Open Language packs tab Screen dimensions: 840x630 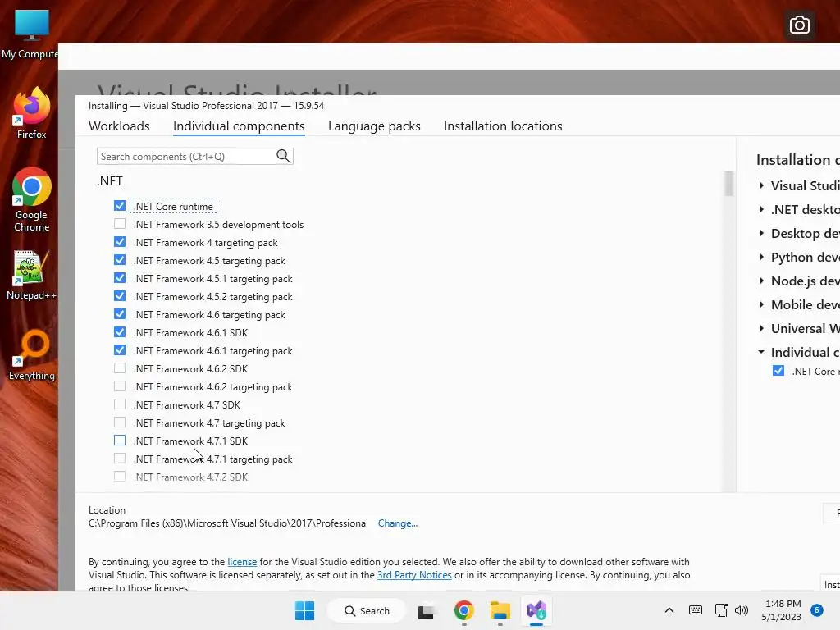coord(374,126)
